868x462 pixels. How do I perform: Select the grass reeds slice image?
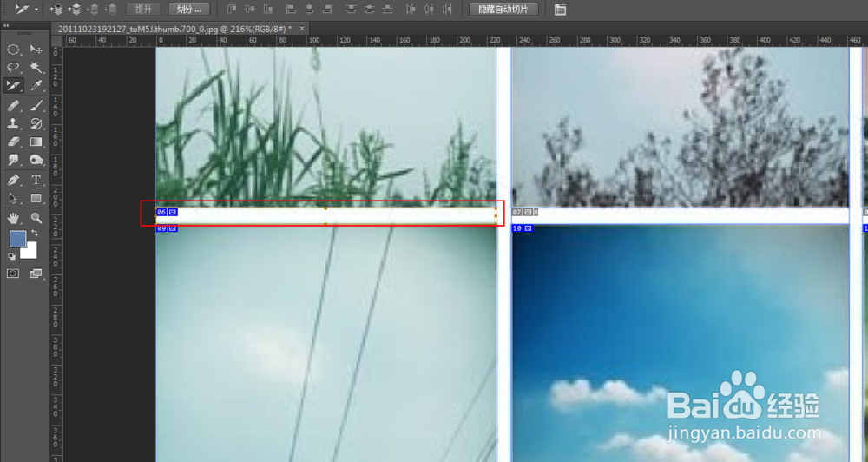326,127
